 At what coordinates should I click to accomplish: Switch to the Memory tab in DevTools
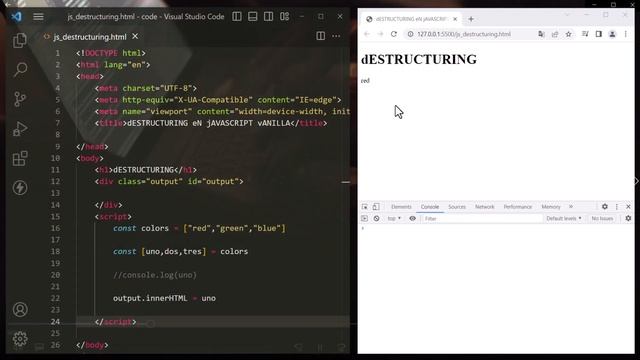pyautogui.click(x=551, y=207)
